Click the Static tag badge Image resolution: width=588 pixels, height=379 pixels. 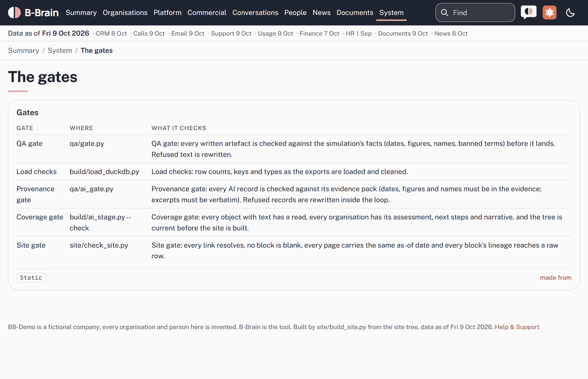click(31, 278)
